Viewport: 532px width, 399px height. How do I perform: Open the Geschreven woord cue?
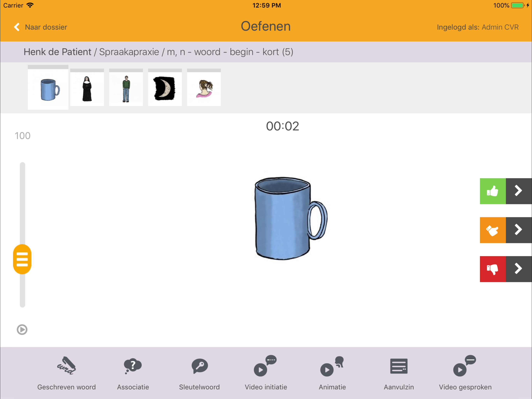[x=66, y=366]
